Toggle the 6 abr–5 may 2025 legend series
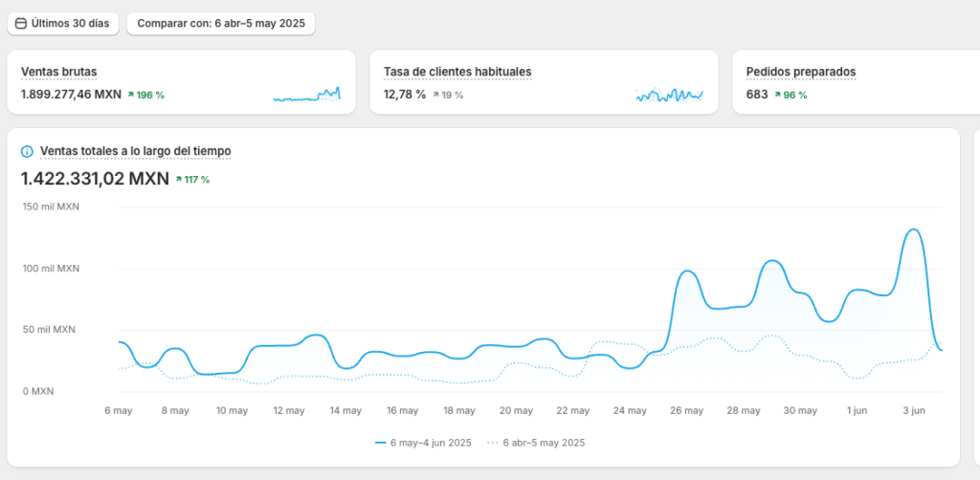980x480 pixels. click(543, 443)
